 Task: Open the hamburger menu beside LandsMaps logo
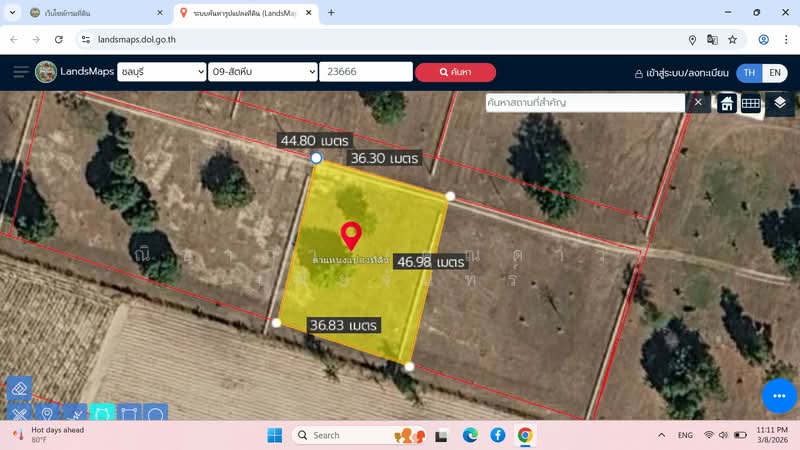[21, 72]
